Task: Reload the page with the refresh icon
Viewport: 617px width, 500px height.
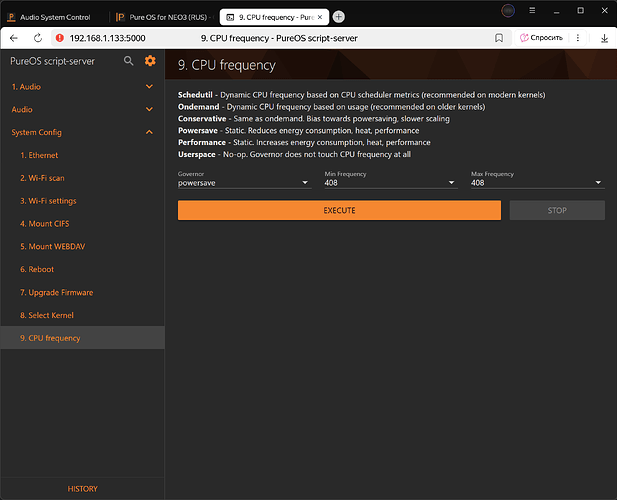Action: click(x=37, y=38)
